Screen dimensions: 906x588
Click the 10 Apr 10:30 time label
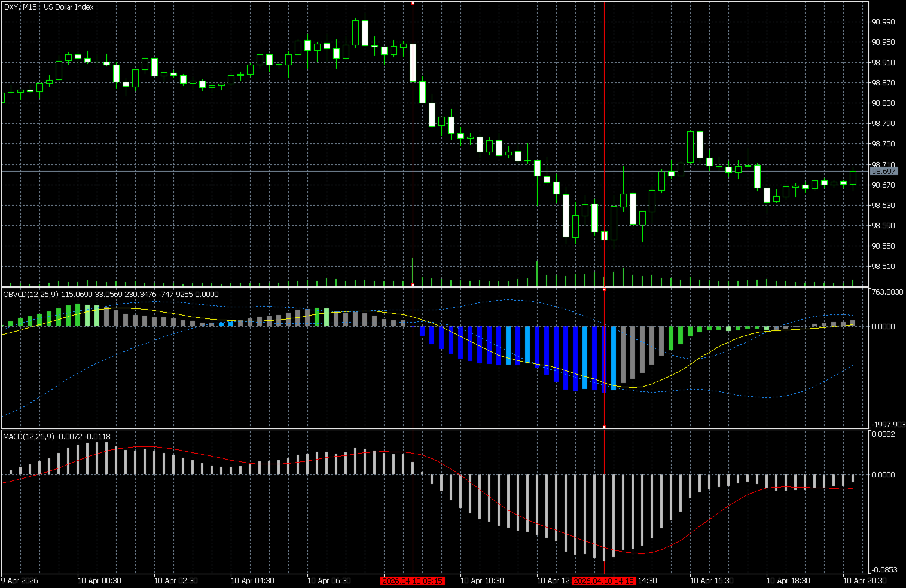click(482, 581)
